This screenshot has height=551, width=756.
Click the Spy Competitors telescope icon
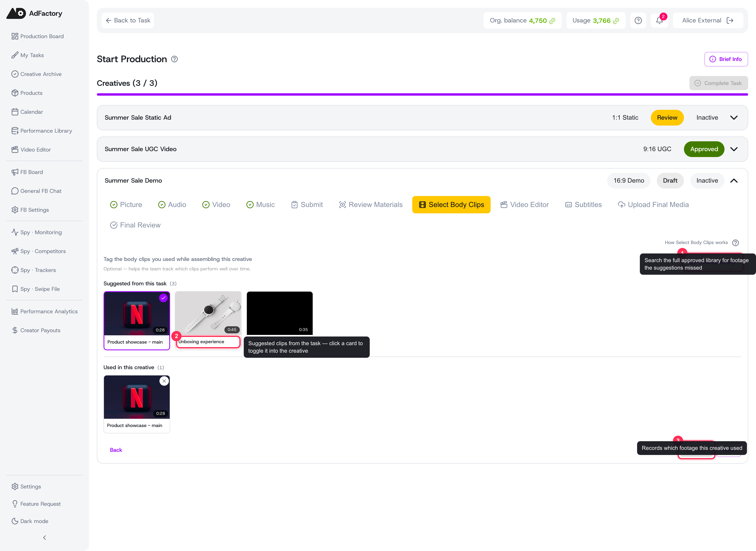coord(15,251)
